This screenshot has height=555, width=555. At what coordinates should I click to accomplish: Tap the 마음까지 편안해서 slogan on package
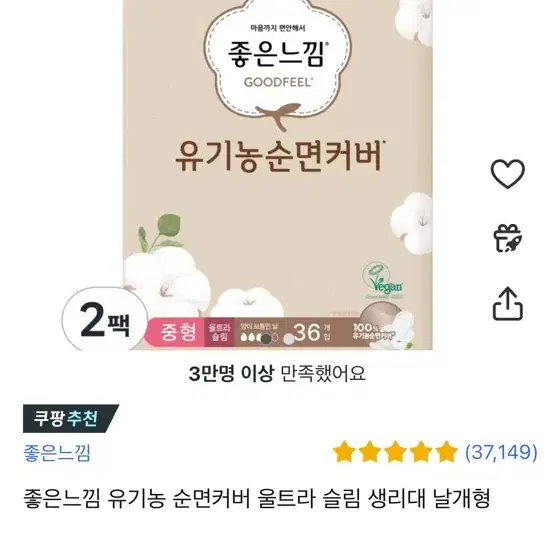pos(278,28)
